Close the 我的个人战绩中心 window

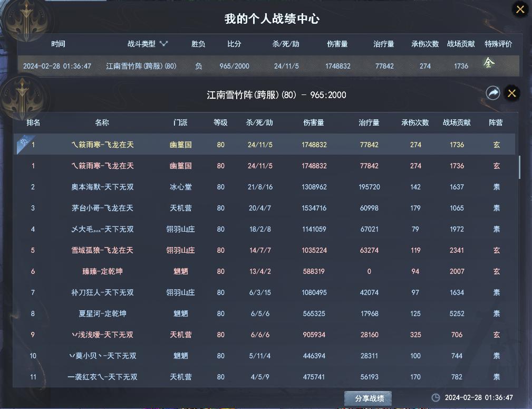[520, 9]
